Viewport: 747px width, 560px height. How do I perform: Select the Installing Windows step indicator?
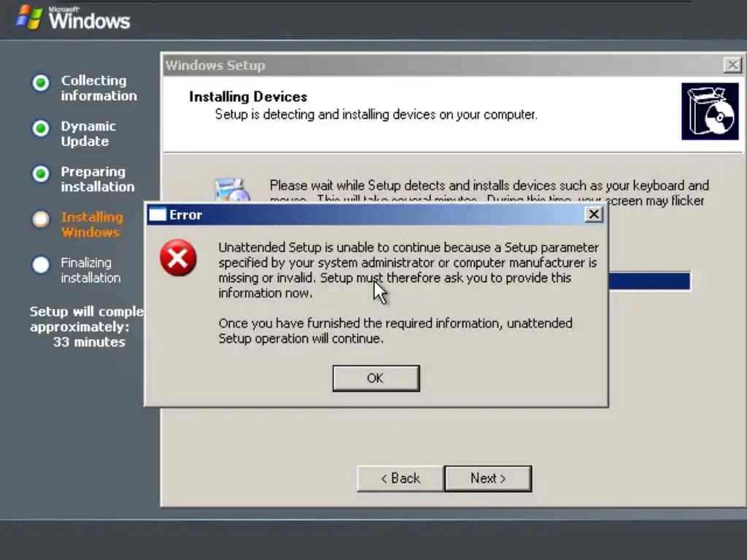(x=41, y=219)
